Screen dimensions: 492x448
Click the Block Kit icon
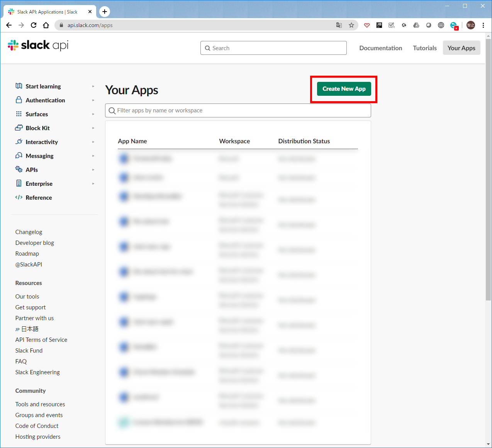click(x=19, y=127)
